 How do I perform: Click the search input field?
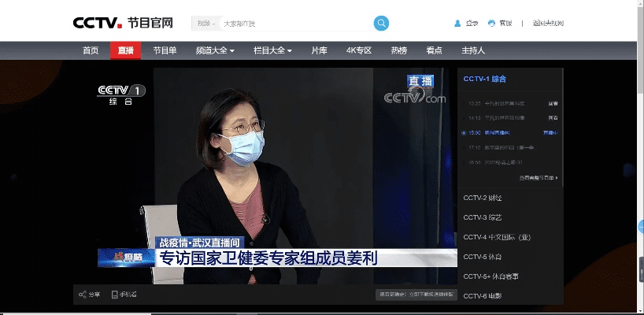(x=297, y=24)
